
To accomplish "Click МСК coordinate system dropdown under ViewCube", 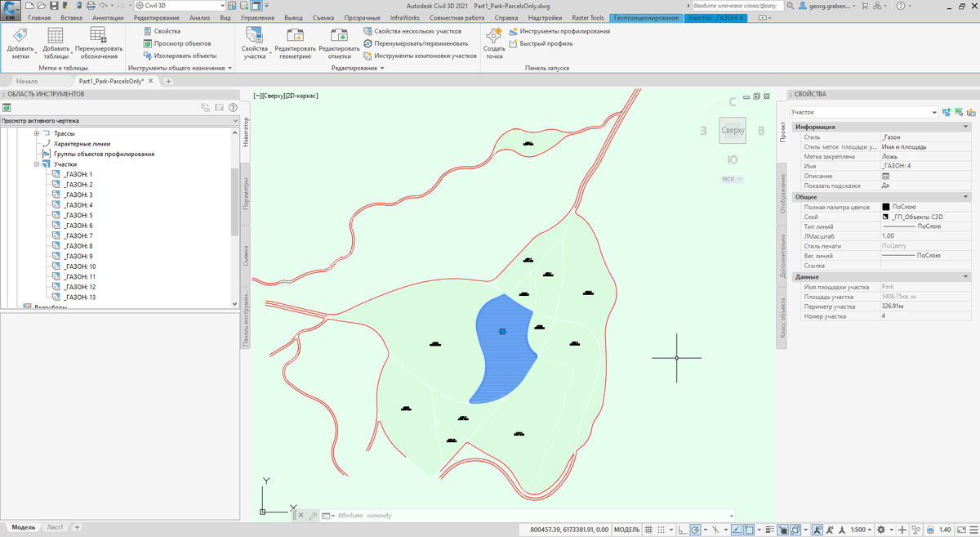I will click(x=732, y=179).
